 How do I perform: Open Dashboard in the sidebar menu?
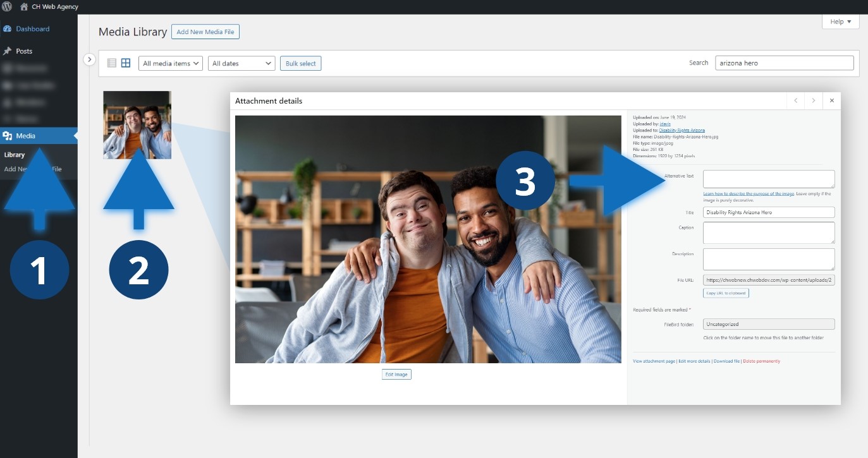coord(32,29)
